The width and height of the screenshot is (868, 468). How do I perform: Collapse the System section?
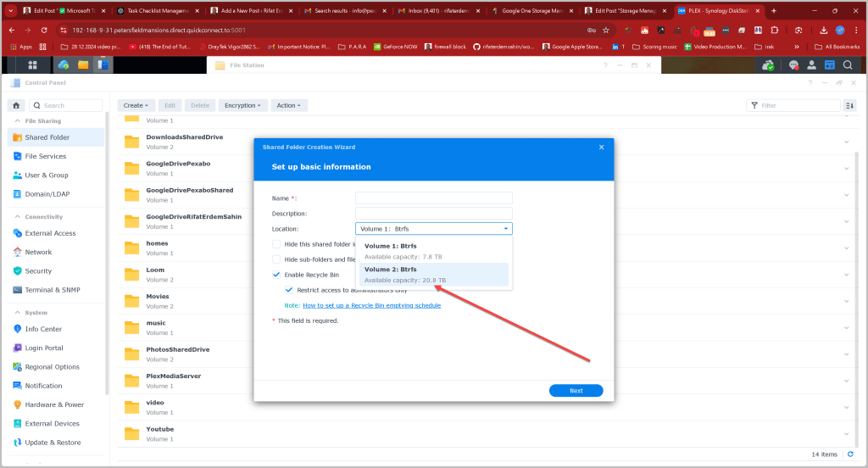(x=18, y=312)
